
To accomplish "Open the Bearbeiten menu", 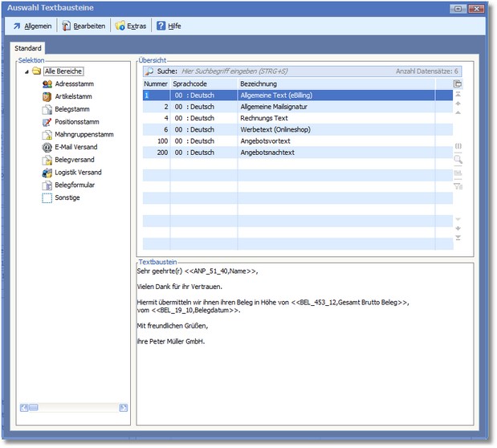I will 84,26.
